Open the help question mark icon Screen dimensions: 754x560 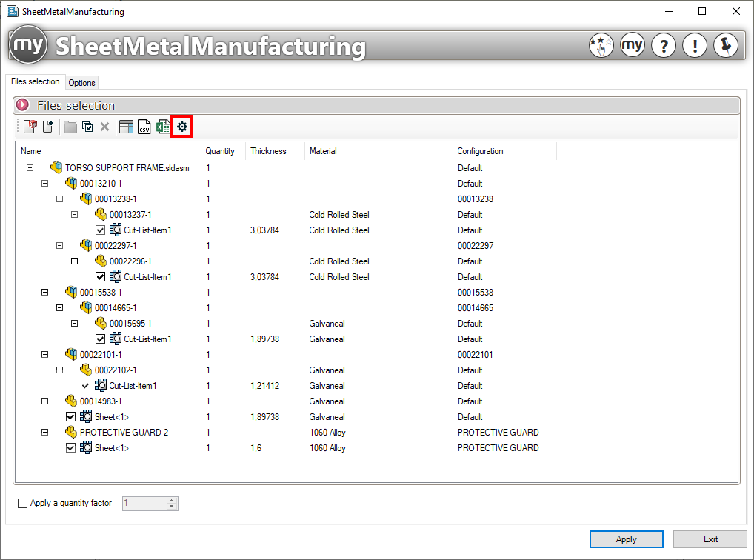(x=664, y=45)
